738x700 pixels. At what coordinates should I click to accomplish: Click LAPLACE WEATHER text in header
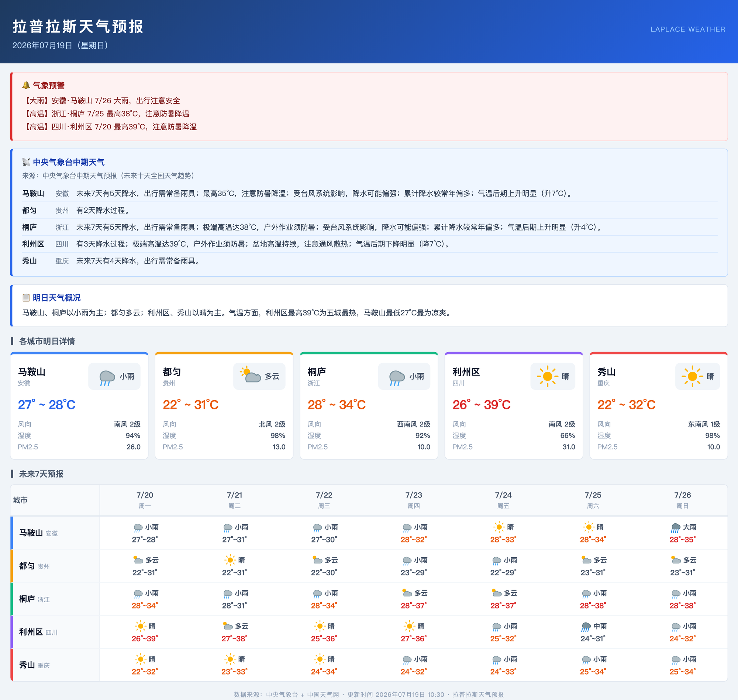[688, 29]
